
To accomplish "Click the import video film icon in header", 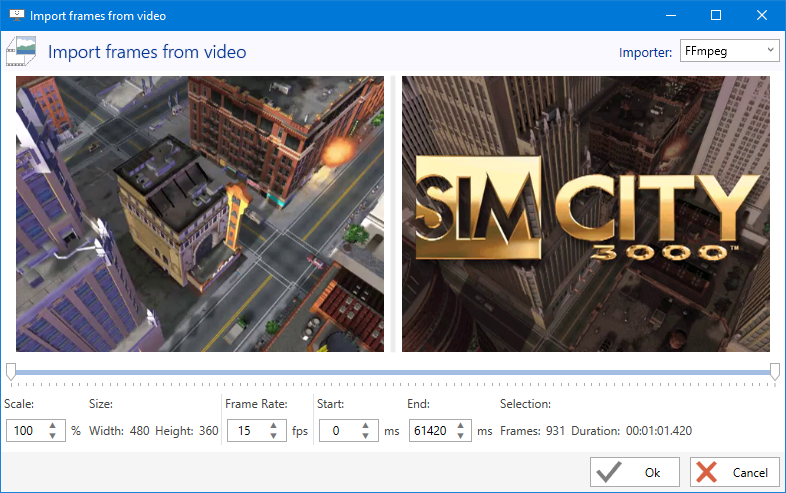I will pos(21,51).
